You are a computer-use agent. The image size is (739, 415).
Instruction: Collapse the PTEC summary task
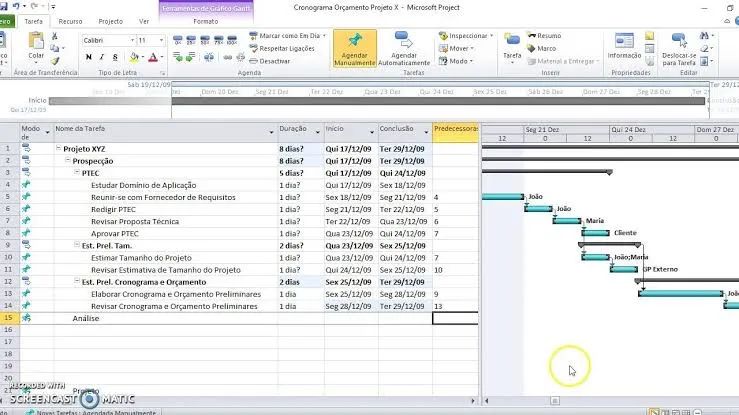click(77, 172)
